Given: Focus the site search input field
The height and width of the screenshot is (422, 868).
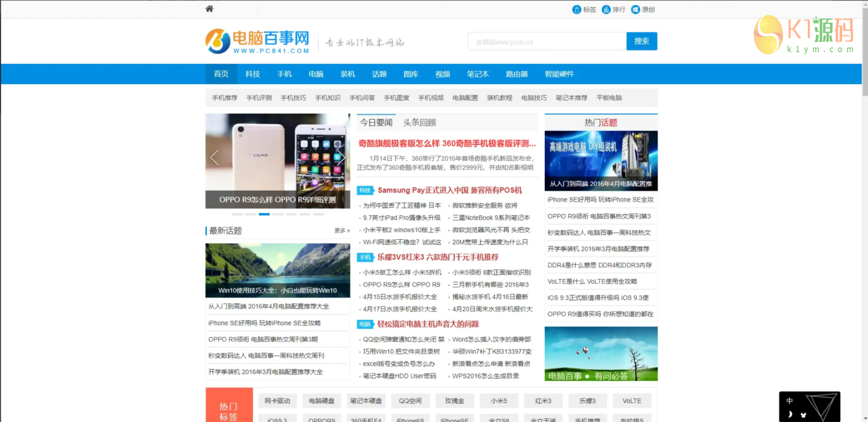Looking at the screenshot, I should (547, 41).
